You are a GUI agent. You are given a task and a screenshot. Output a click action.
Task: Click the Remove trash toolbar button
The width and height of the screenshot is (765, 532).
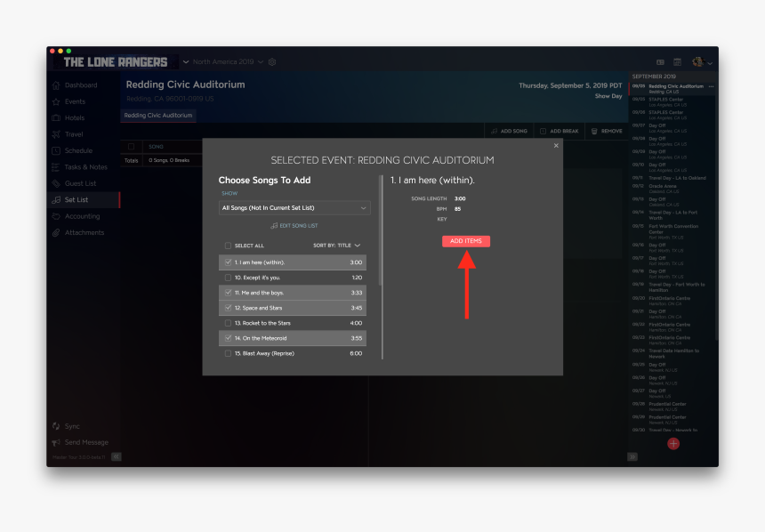click(x=607, y=131)
